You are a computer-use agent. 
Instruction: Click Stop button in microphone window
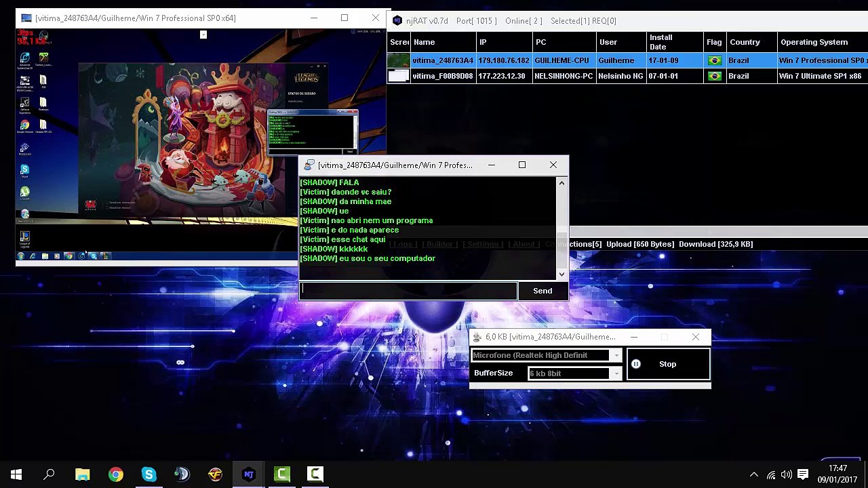[x=668, y=364]
